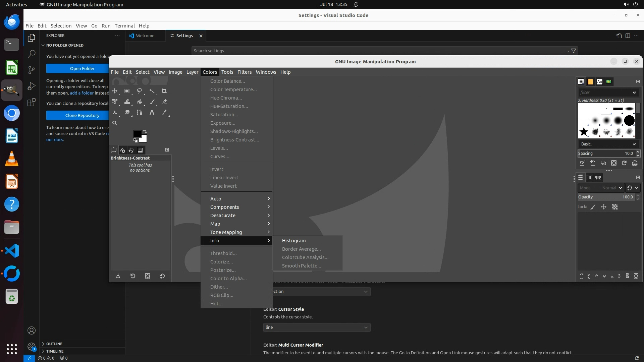Screen dimensions: 644x362
Task: Select the Crop tool in toolbox
Action: [164, 91]
